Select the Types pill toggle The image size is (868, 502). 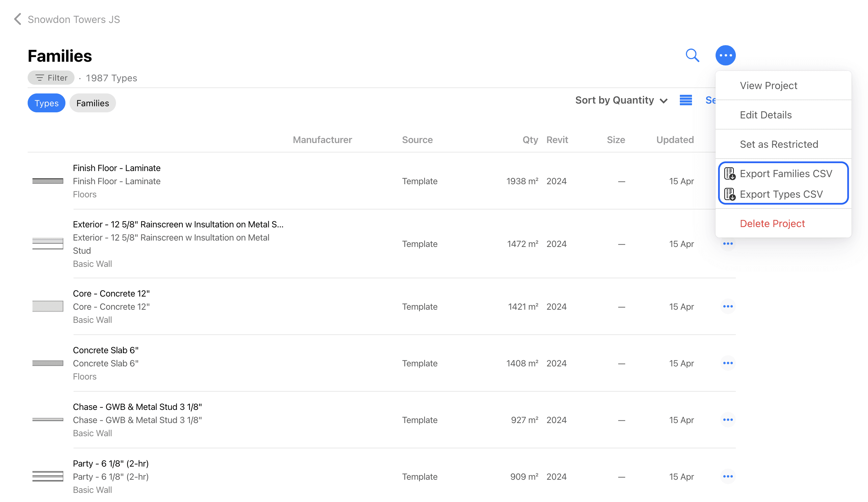pyautogui.click(x=47, y=103)
